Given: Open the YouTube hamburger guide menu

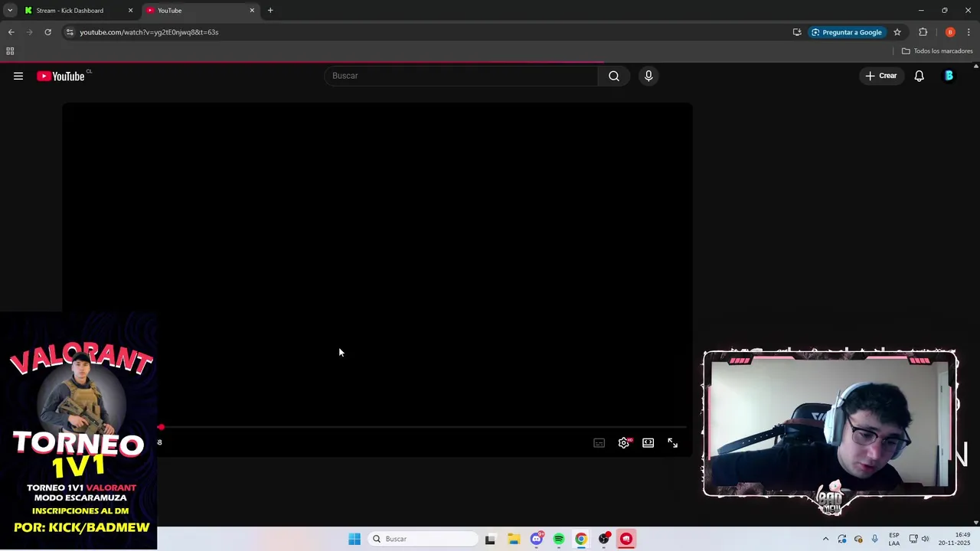Looking at the screenshot, I should [x=18, y=76].
